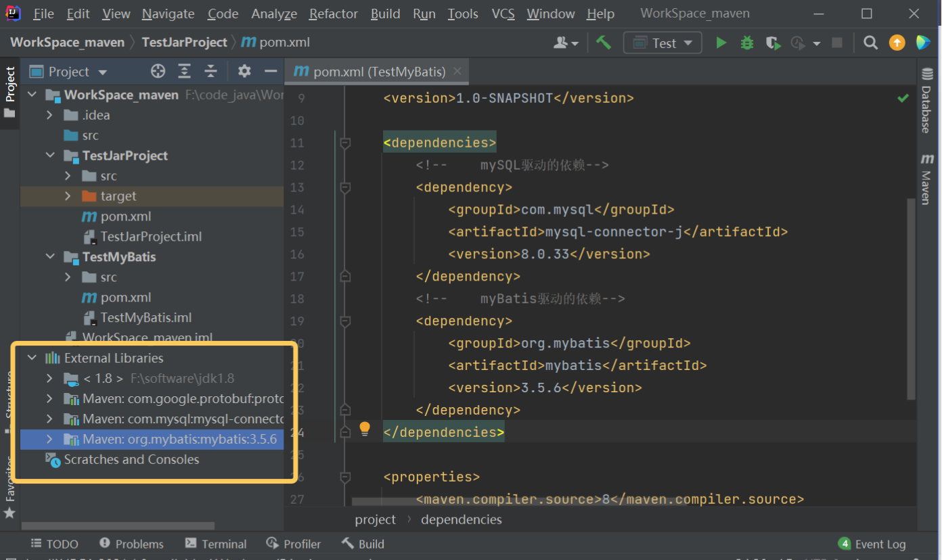Click the green Run button

click(x=721, y=43)
